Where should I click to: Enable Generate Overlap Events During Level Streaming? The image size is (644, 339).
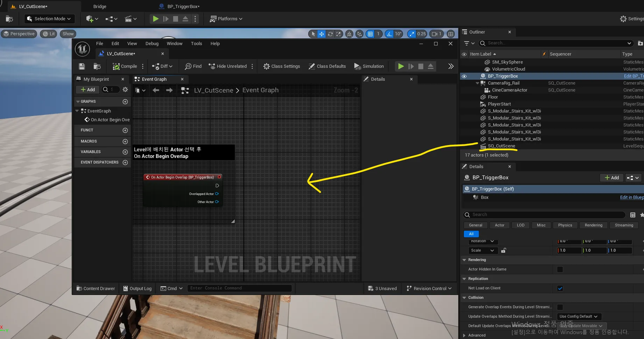pos(560,307)
